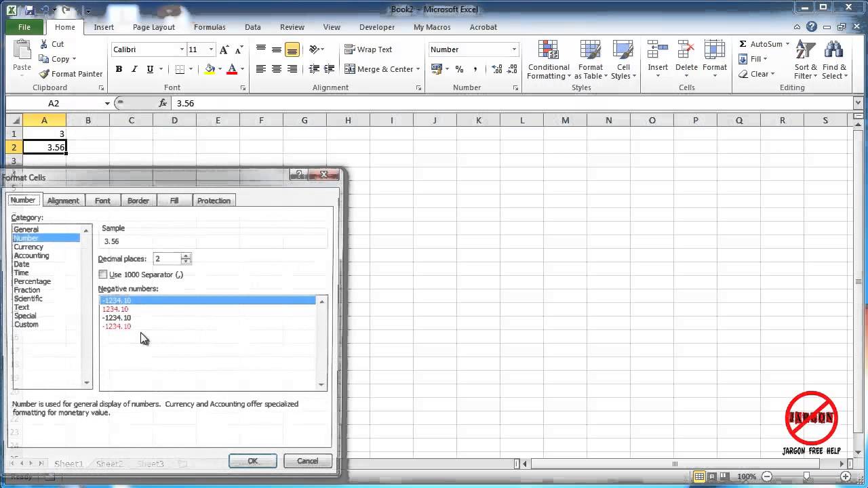The height and width of the screenshot is (488, 868).
Task: Click Increase Decimal icon
Action: [x=496, y=69]
